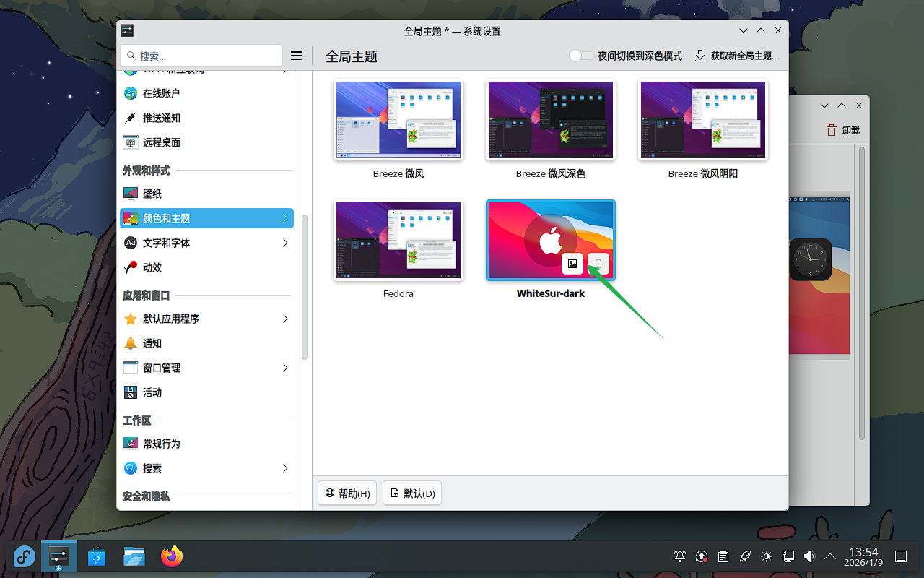Image resolution: width=924 pixels, height=578 pixels.
Task: Toggle 夜间切换到深色模式 switch
Action: [x=580, y=56]
